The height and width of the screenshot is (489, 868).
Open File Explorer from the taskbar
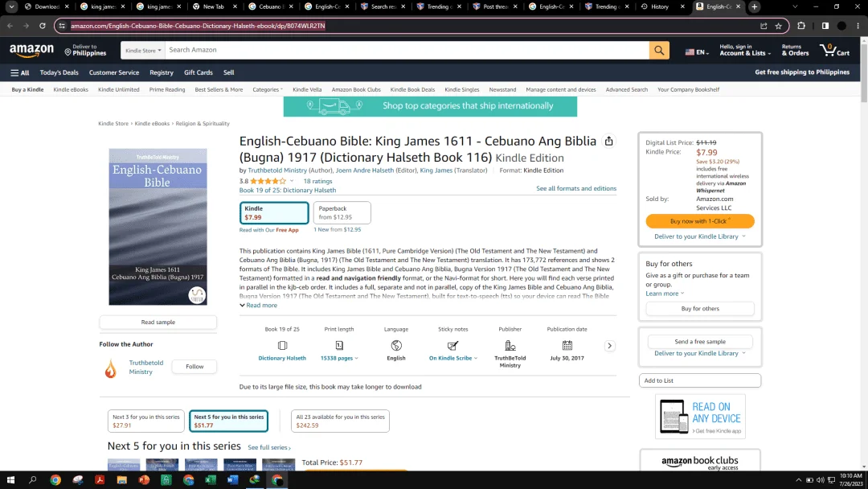click(x=122, y=480)
